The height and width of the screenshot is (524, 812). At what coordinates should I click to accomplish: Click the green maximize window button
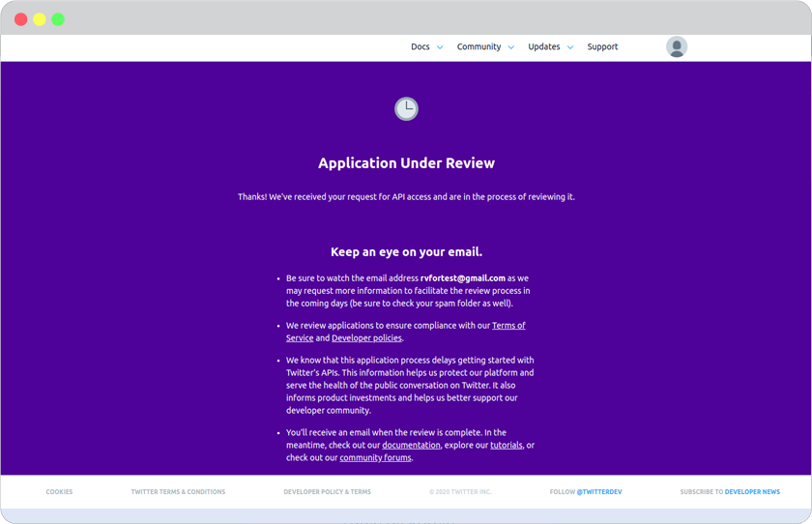pos(58,19)
